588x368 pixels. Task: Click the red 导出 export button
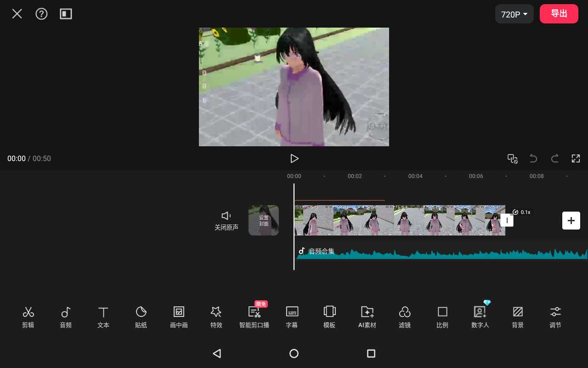(x=559, y=14)
